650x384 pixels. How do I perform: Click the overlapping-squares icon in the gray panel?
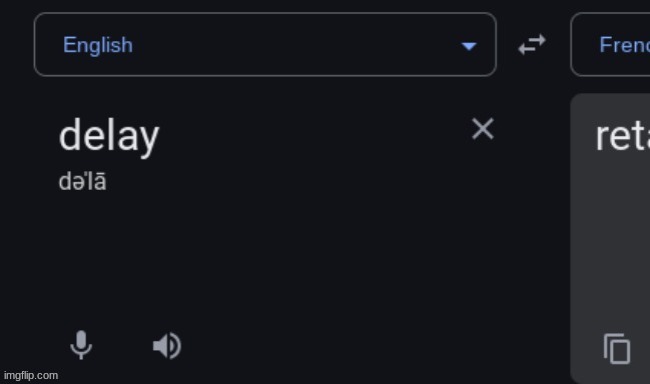click(x=617, y=348)
